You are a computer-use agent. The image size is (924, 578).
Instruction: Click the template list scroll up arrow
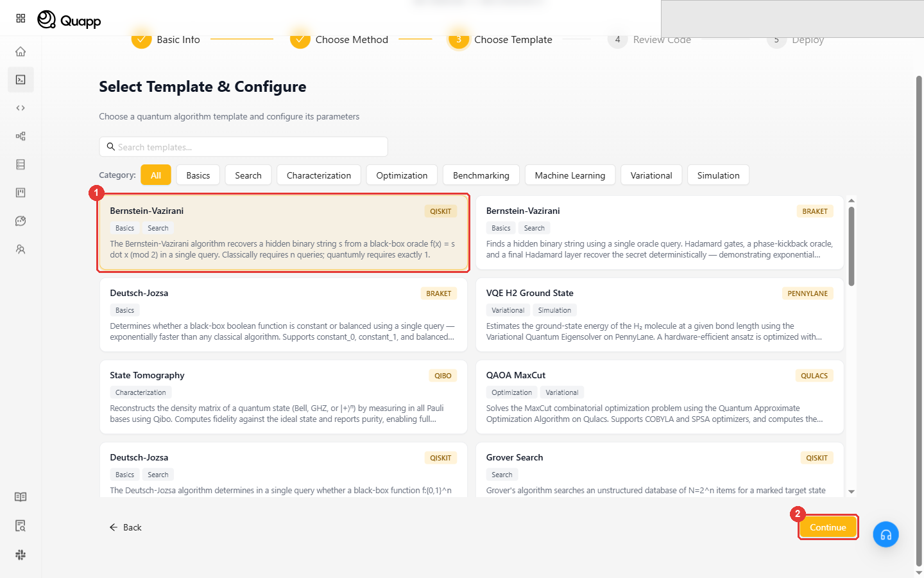click(851, 201)
